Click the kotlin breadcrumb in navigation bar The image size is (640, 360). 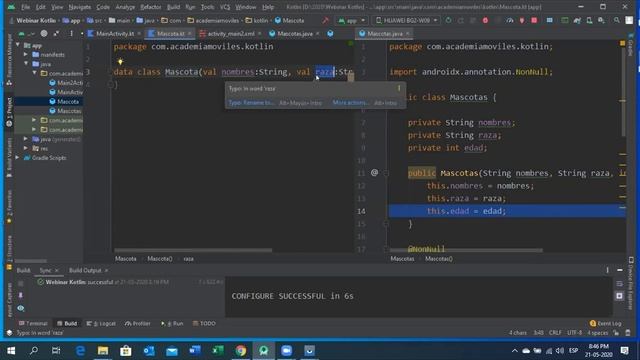pos(257,20)
